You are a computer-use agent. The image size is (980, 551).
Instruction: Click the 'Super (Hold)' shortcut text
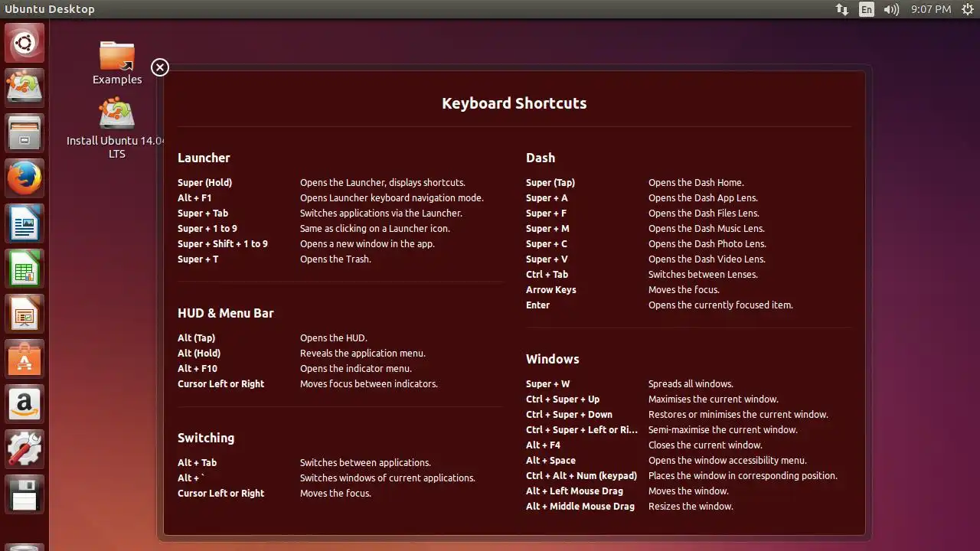(204, 183)
